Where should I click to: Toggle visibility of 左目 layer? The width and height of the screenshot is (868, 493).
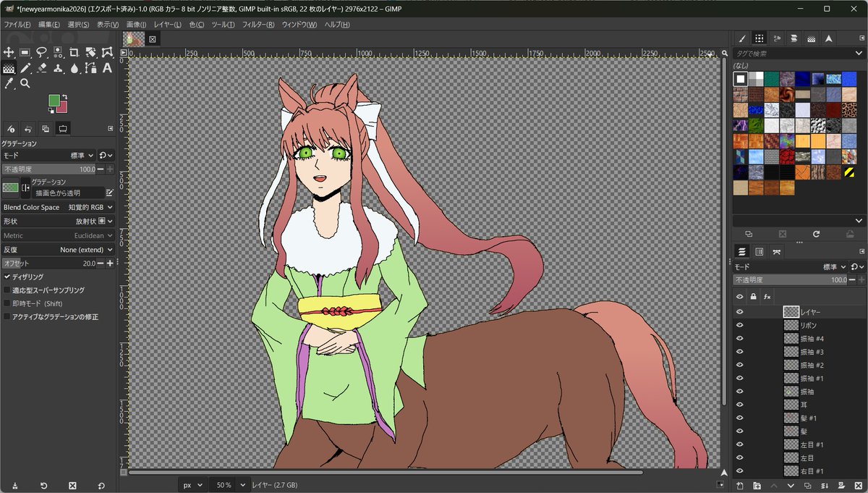(739, 458)
